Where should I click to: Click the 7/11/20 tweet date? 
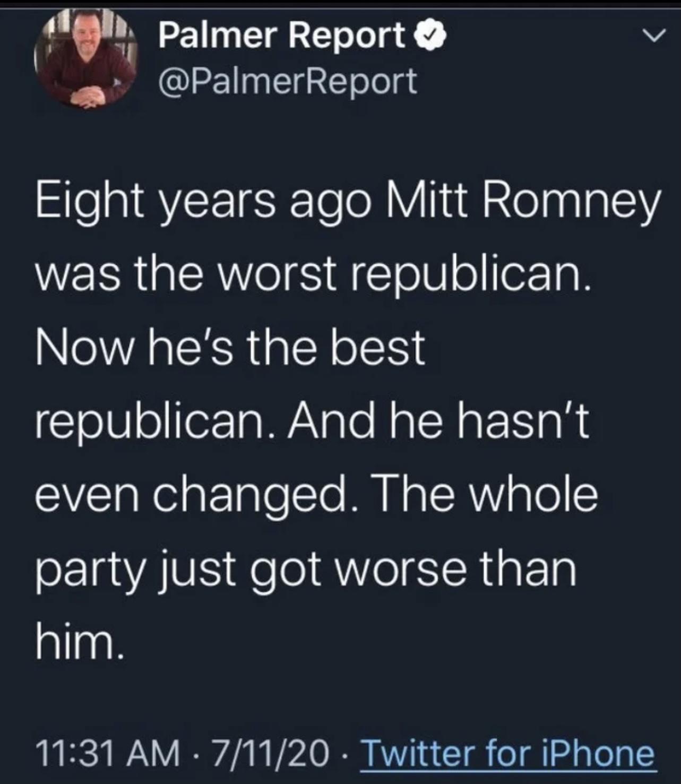point(270,753)
